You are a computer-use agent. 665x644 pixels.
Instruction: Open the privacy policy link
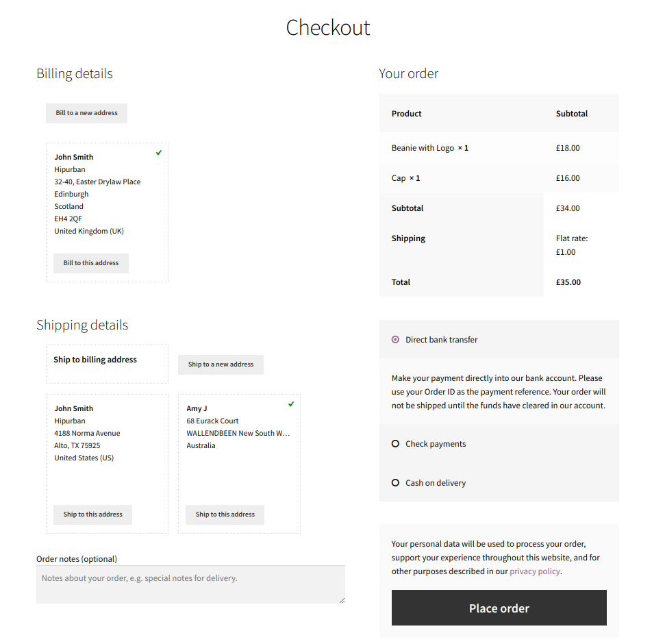point(534,571)
